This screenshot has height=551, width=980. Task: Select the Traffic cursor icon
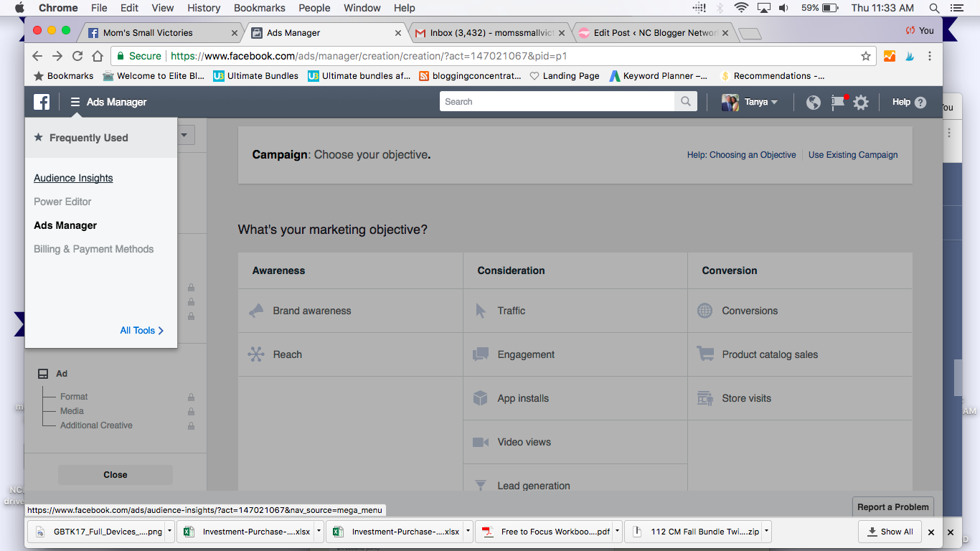point(481,311)
